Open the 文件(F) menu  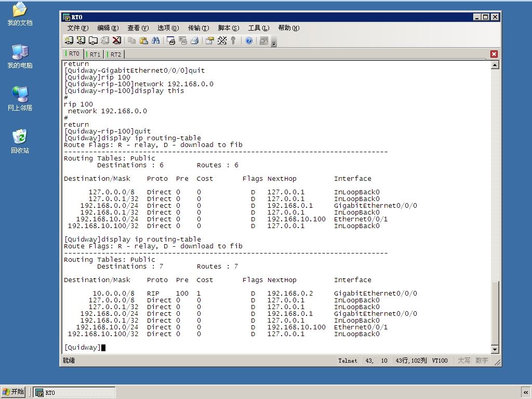point(78,28)
